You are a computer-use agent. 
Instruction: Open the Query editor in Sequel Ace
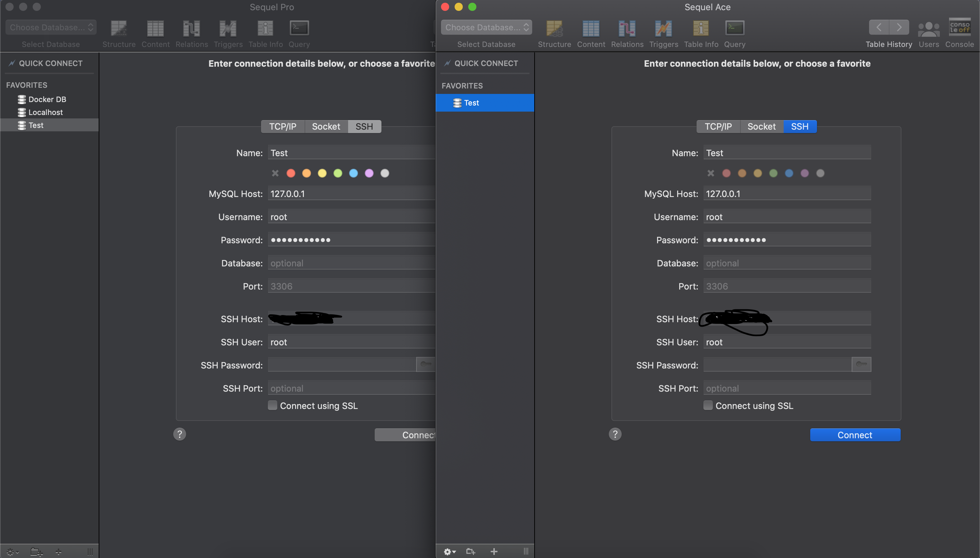(734, 29)
